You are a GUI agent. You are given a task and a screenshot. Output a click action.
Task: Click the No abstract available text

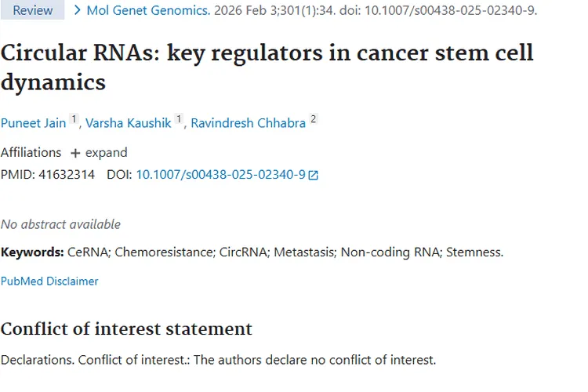(x=60, y=224)
